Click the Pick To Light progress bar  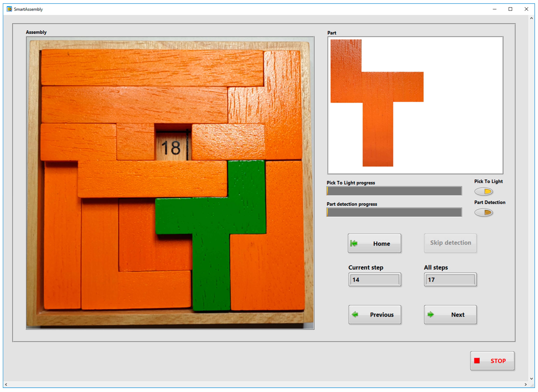pyautogui.click(x=394, y=191)
